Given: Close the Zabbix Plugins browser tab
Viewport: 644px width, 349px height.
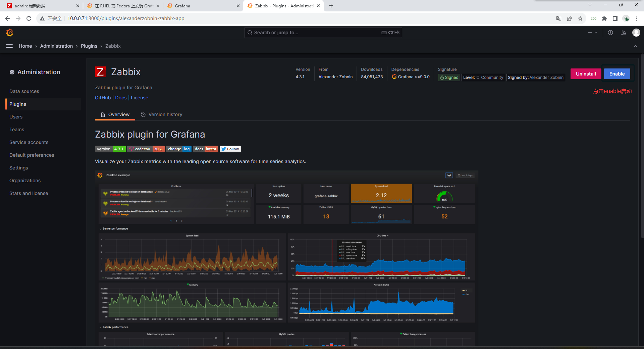Looking at the screenshot, I should tap(318, 6).
